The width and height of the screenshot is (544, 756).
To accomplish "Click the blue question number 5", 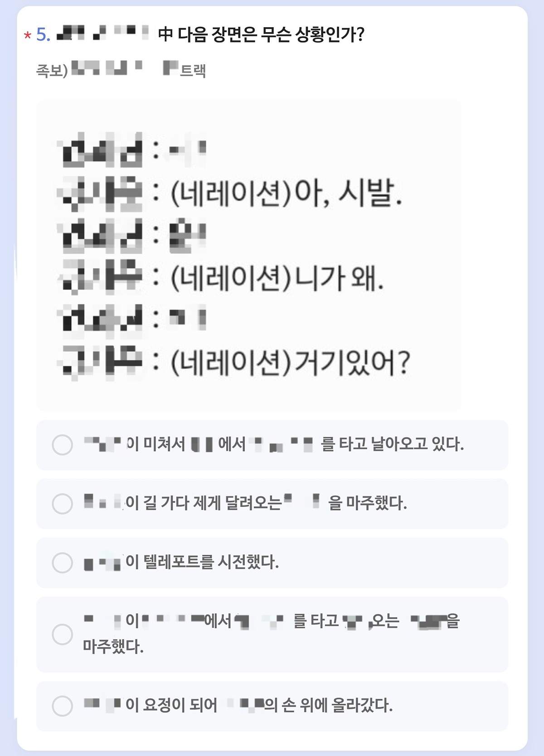I will click(43, 34).
